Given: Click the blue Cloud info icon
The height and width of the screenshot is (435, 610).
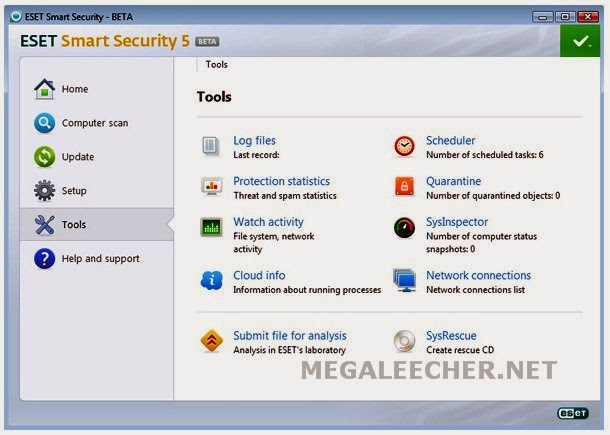Looking at the screenshot, I should point(212,281).
